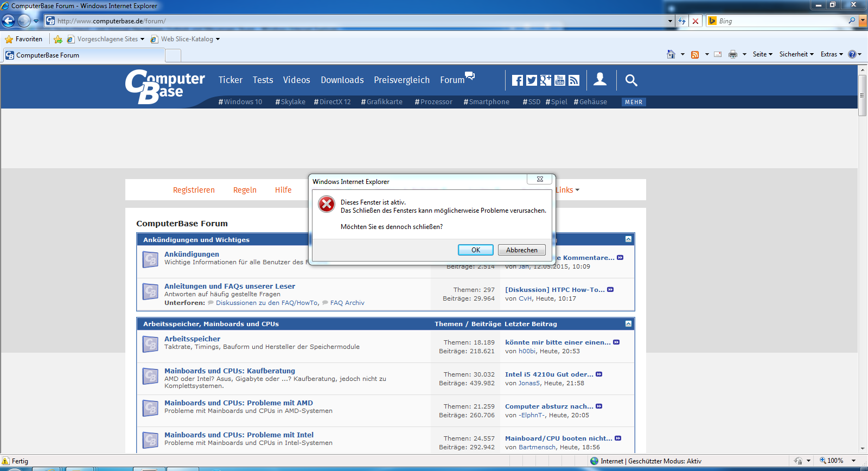Close the Internet Explorer dialog with X

(540, 179)
